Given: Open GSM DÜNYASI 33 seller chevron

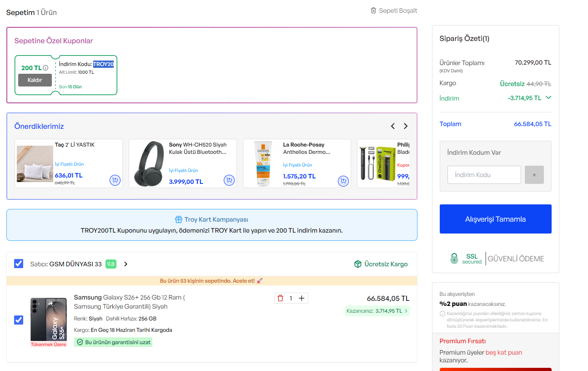Looking at the screenshot, I should pos(126,264).
